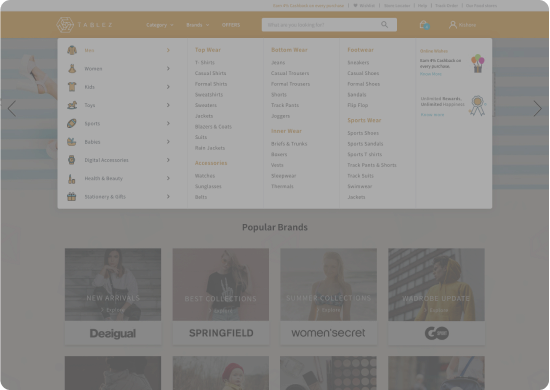Click the Kishore account name
Screen dimensions: 550x390
point(468,25)
